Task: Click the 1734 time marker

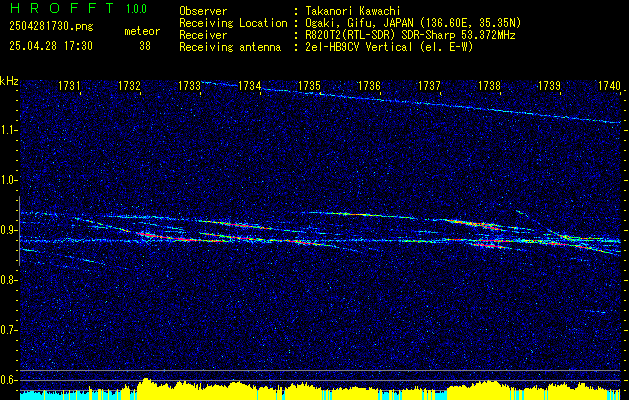Action: click(249, 86)
